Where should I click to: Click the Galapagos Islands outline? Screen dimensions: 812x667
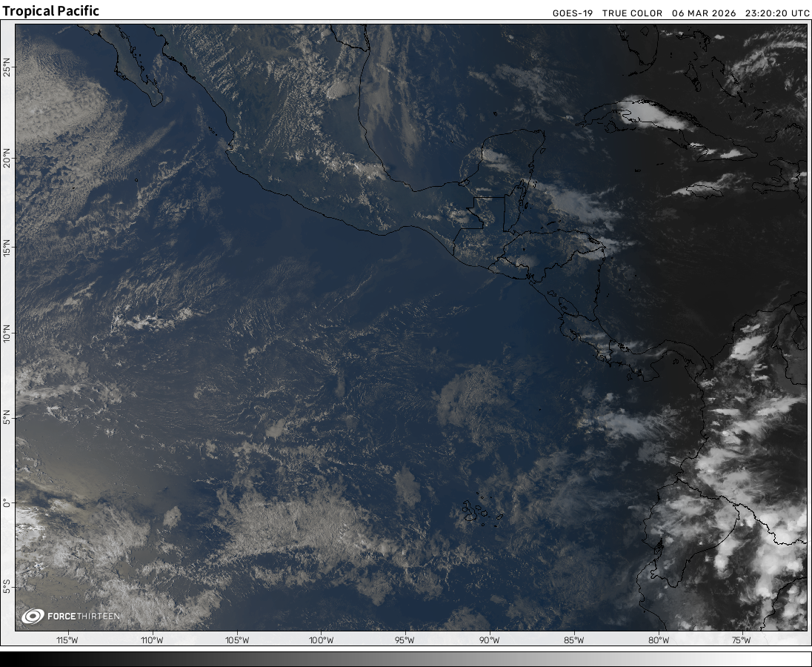[x=473, y=510]
